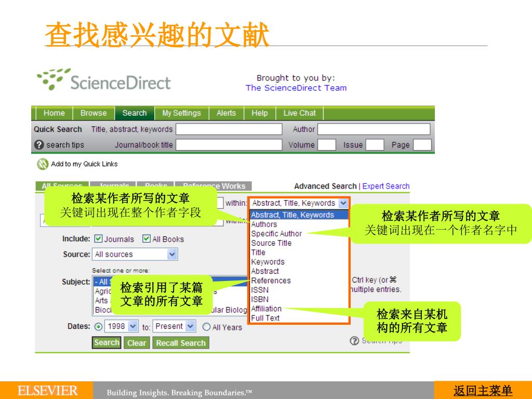Select the Search navigation tab

click(x=135, y=113)
